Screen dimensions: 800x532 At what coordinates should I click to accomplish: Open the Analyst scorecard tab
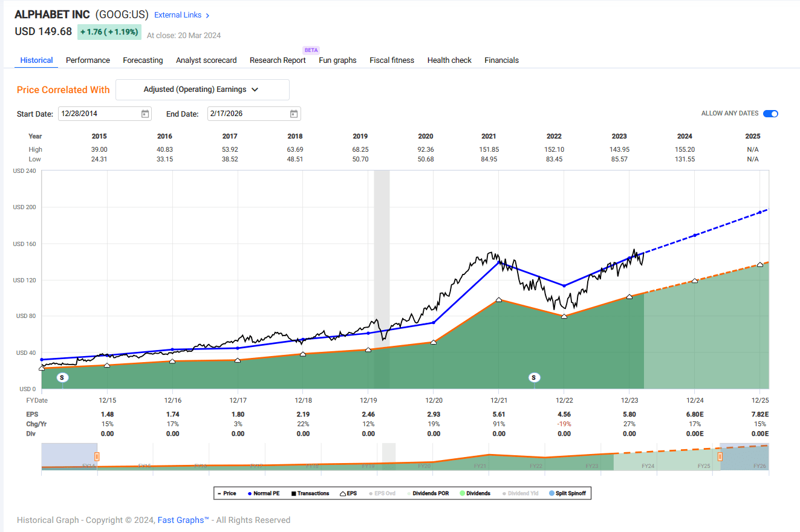tap(206, 60)
